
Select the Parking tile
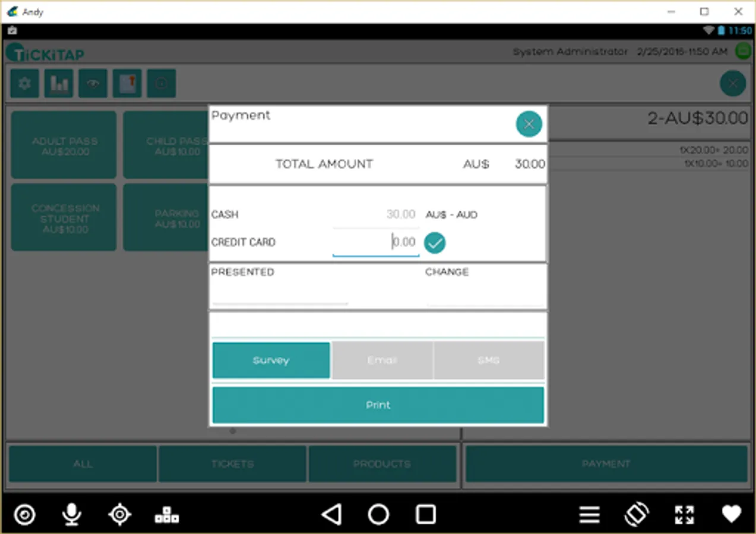pyautogui.click(x=166, y=217)
